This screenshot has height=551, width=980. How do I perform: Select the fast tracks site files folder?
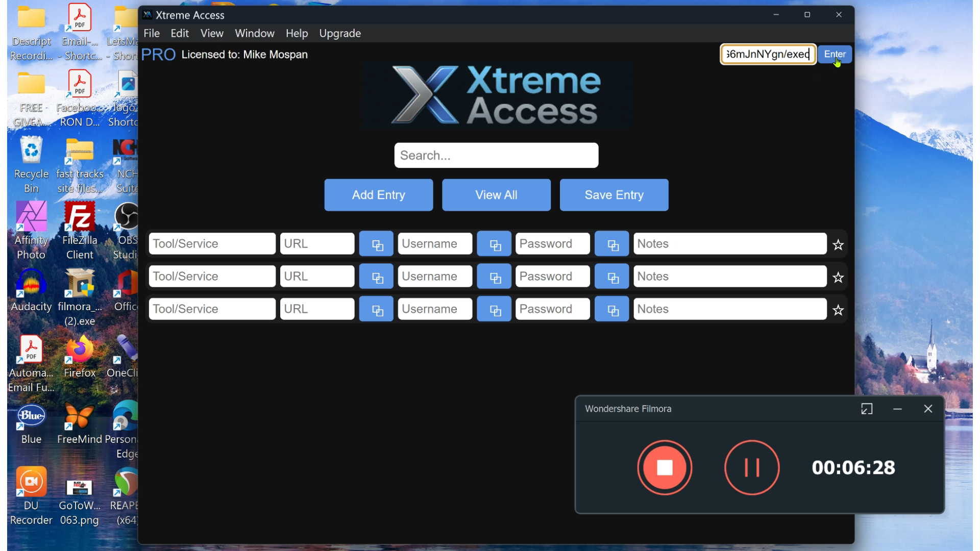pyautogui.click(x=80, y=165)
